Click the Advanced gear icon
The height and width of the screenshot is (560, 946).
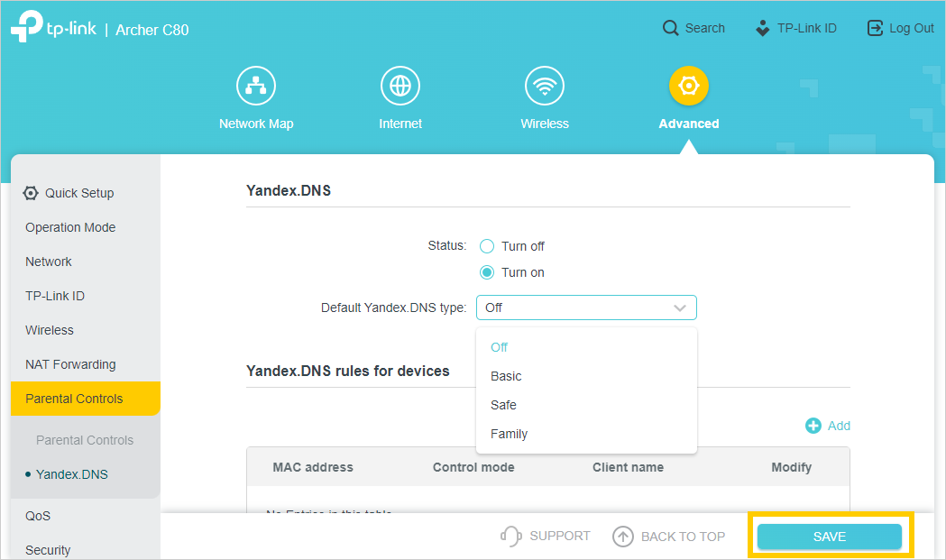[x=689, y=86]
